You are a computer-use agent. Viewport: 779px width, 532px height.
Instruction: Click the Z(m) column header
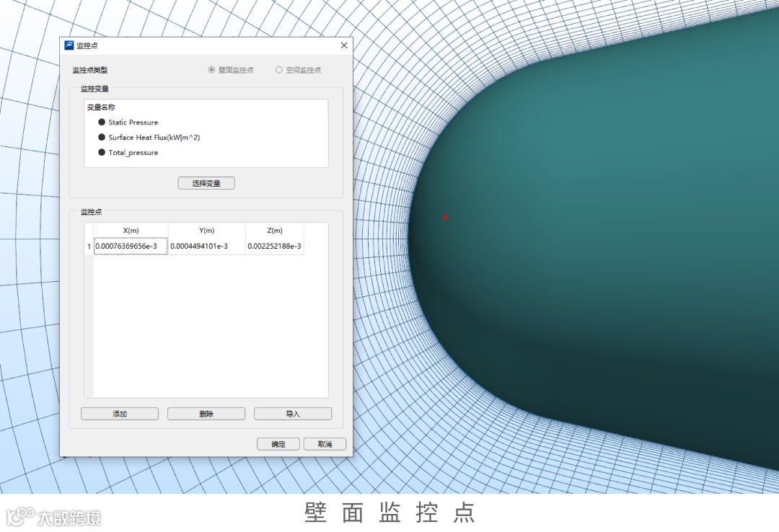pos(275,231)
